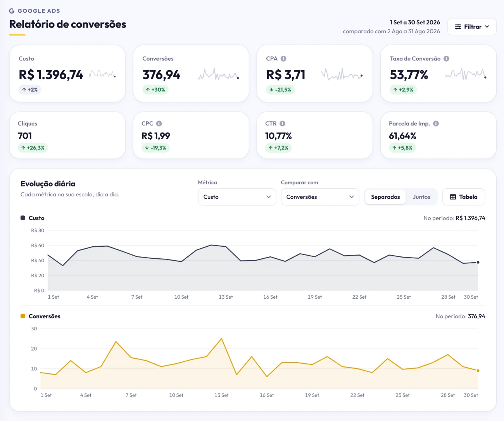This screenshot has height=421, width=504.
Task: Click the +2% change badge on Custo
Action: coord(30,89)
